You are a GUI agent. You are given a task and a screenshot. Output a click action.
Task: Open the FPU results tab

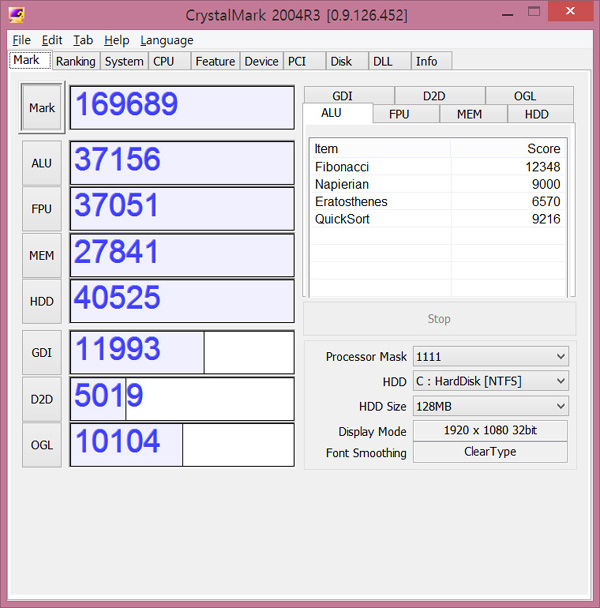pyautogui.click(x=406, y=114)
